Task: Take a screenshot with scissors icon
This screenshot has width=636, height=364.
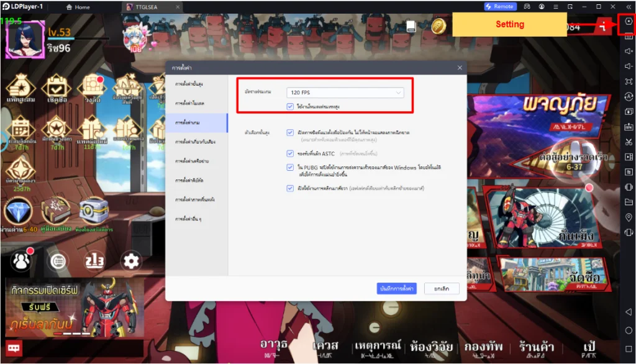Action: 629,142
